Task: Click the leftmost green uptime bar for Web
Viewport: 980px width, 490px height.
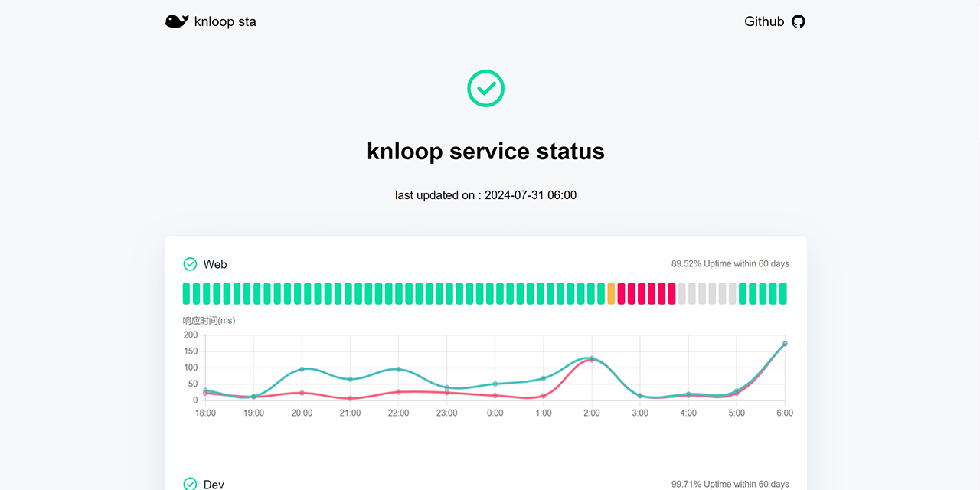Action: 185,293
